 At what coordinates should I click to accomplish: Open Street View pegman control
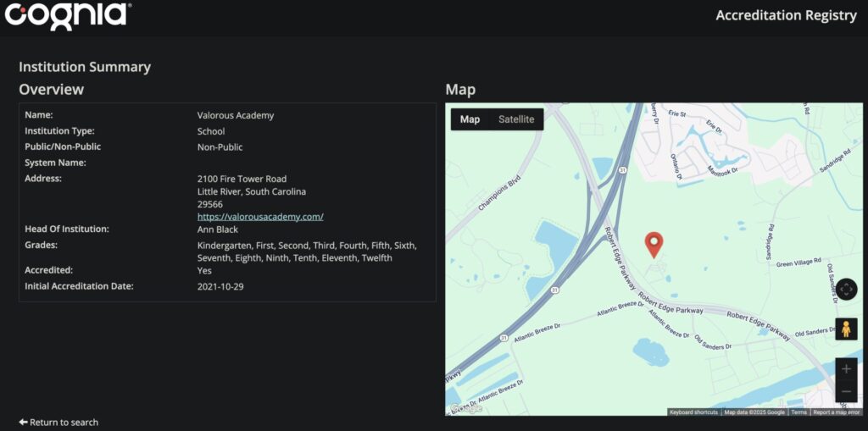tap(846, 329)
